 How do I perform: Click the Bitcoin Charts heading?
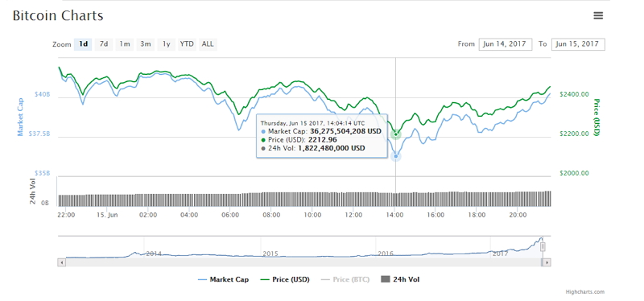(x=58, y=15)
